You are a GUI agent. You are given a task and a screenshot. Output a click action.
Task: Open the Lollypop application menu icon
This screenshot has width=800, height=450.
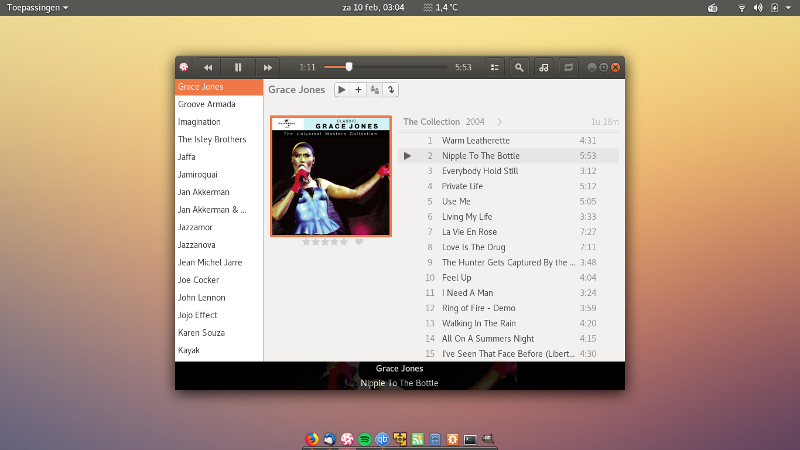[184, 67]
